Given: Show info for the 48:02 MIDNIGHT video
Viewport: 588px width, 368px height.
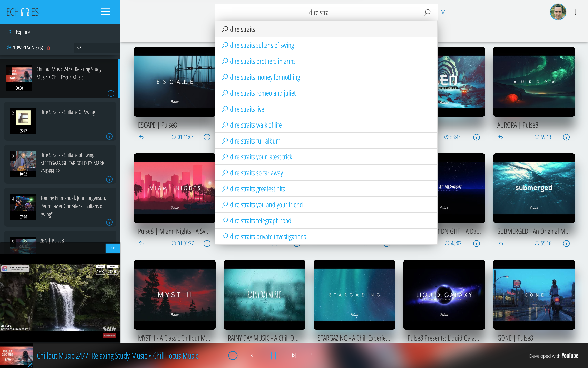Looking at the screenshot, I should [477, 244].
